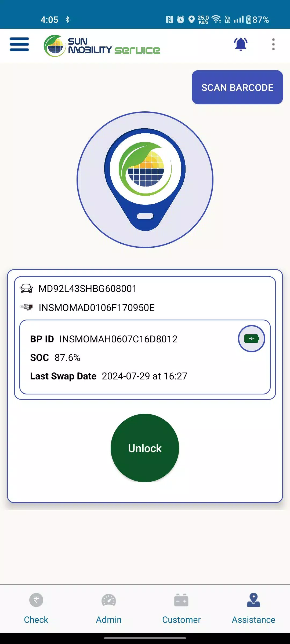
Task: Click the car icon beside vehicle ID
Action: [x=26, y=288]
